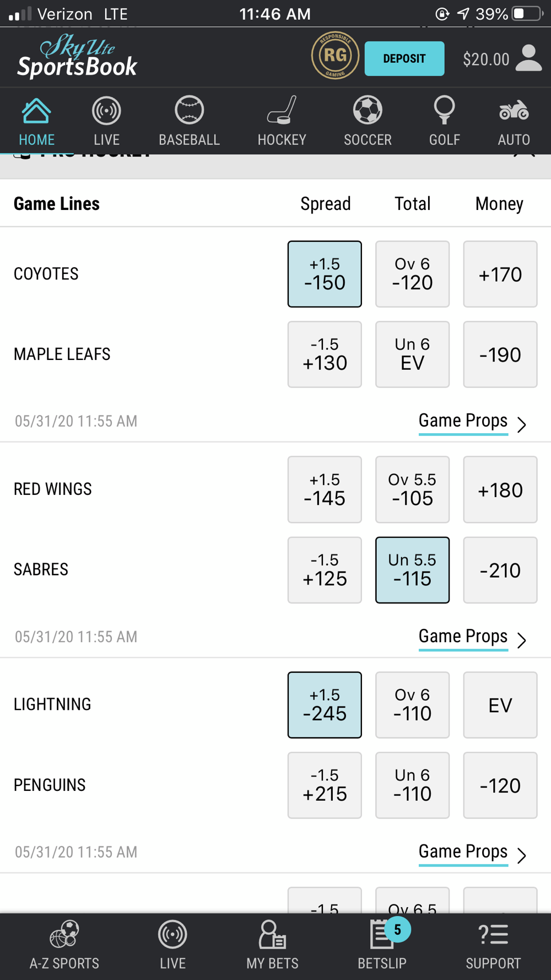Image resolution: width=551 pixels, height=980 pixels.
Task: Open the Auto racing section
Action: [x=514, y=121]
